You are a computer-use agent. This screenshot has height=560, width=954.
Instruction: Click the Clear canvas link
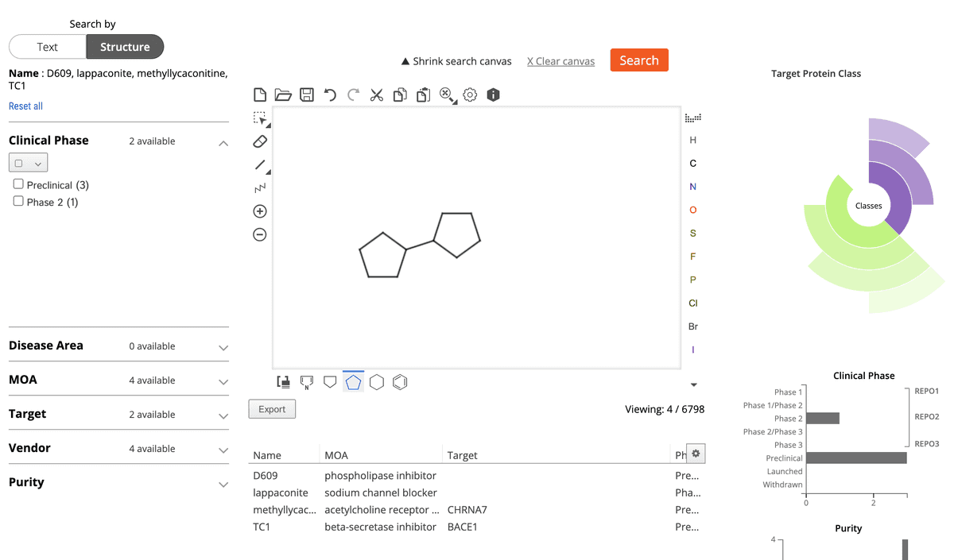pyautogui.click(x=560, y=61)
